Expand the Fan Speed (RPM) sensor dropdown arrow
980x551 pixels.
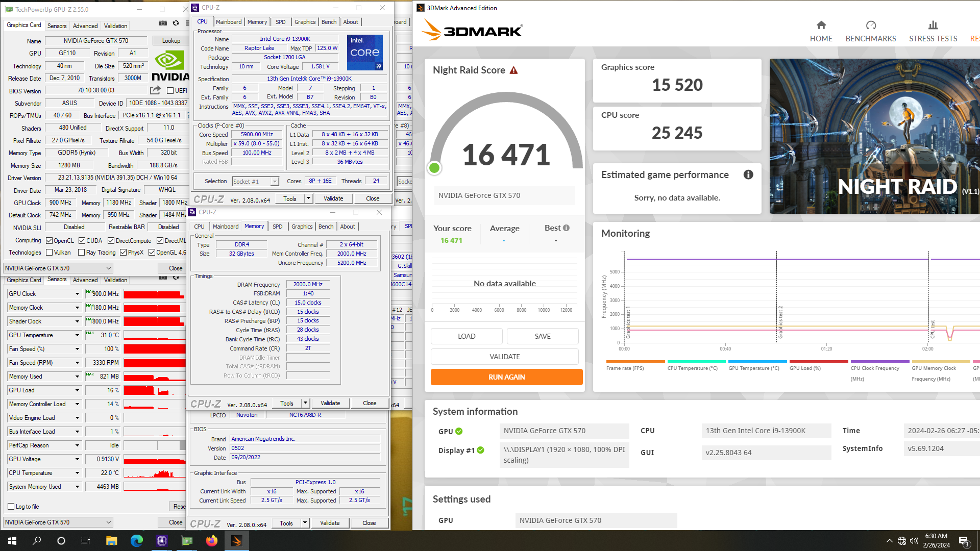pyautogui.click(x=77, y=363)
